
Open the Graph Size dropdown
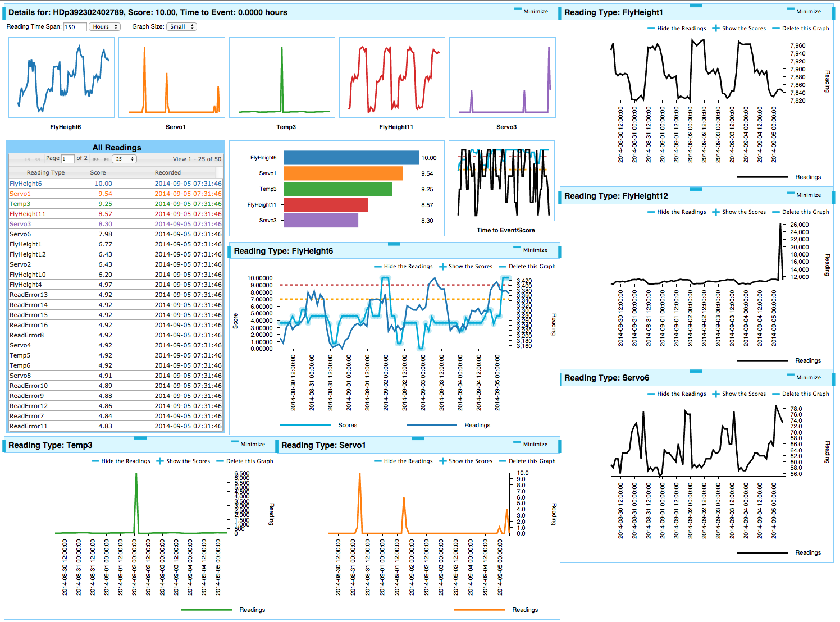point(181,26)
